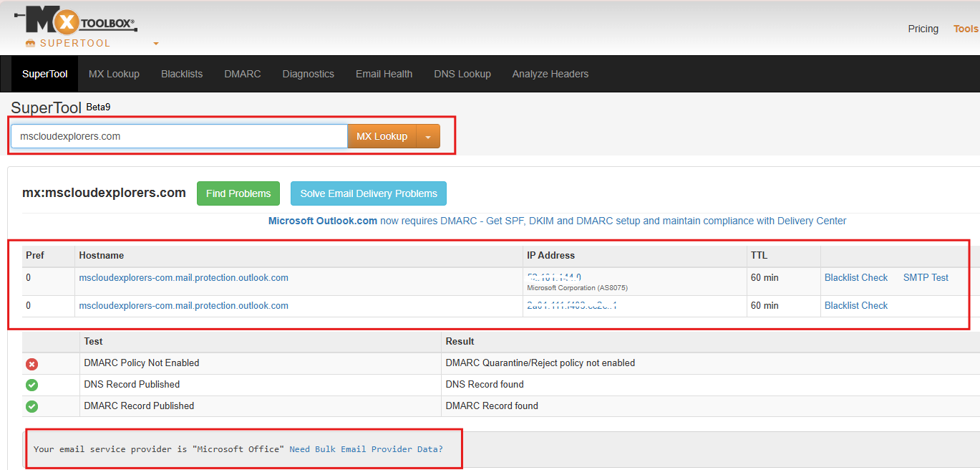The height and width of the screenshot is (470, 980).
Task: Open Tools menu in header
Action: pos(966,29)
